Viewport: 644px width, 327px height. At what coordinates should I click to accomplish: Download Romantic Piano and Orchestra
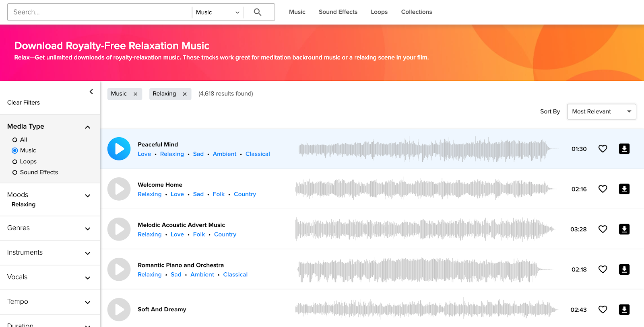624,269
